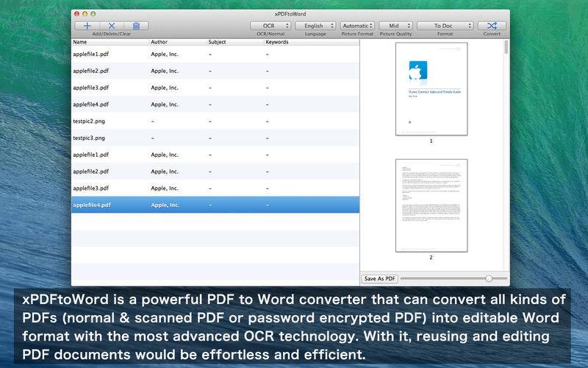
Task: Select page 2 thumbnail in preview
Action: click(431, 205)
